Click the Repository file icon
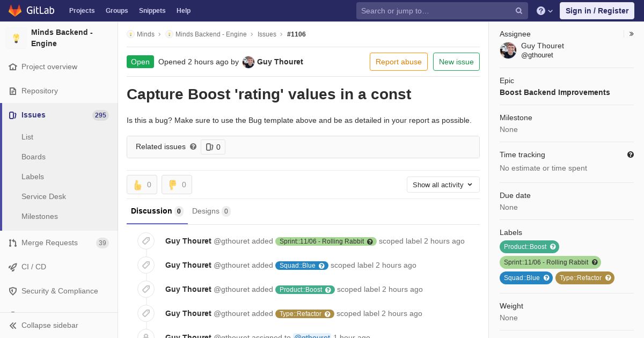Image resolution: width=644 pixels, height=338 pixels. tap(13, 91)
